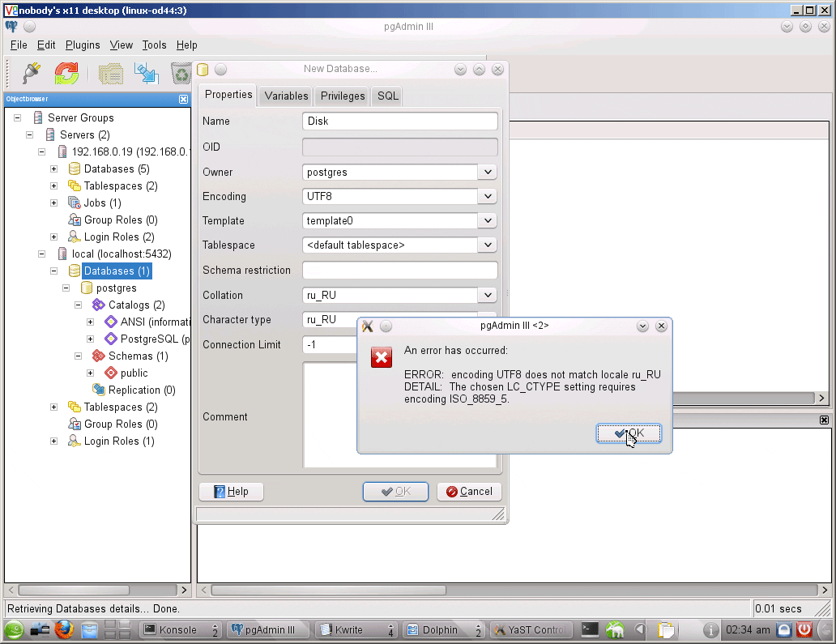Open the Tools menu
The width and height of the screenshot is (836, 644).
pos(154,45)
